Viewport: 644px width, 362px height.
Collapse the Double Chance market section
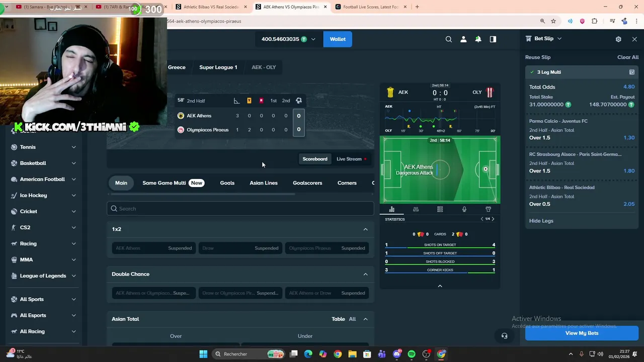366,274
